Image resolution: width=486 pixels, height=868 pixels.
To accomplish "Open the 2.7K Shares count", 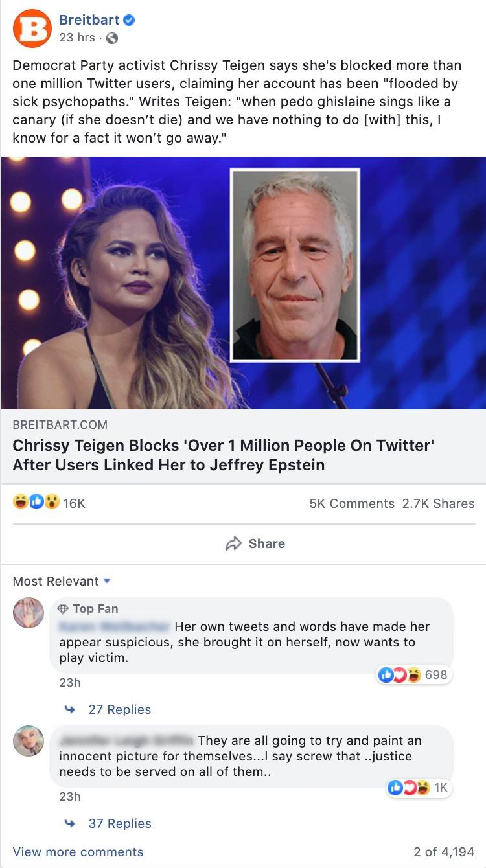I will pos(439,503).
